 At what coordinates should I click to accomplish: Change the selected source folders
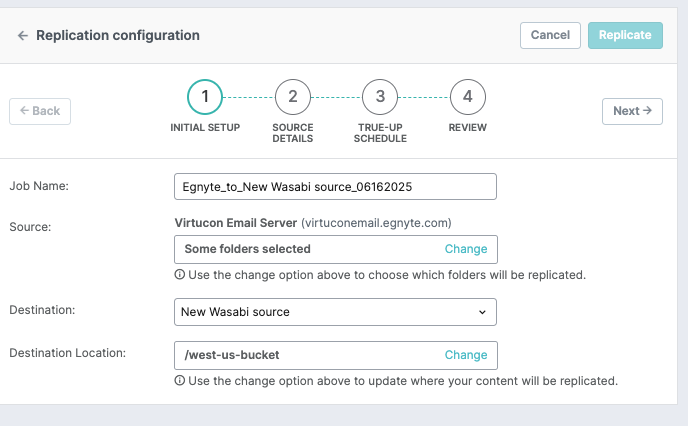point(466,249)
